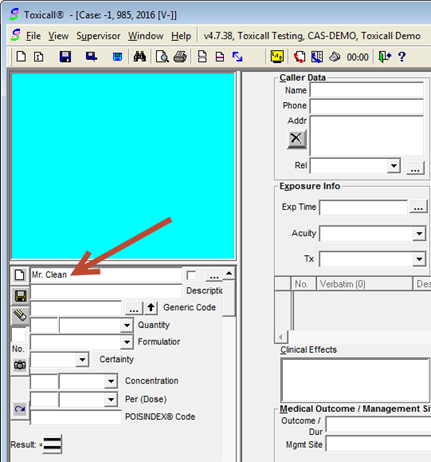This screenshot has width=431, height=462.
Task: Click the camera icon below No. label
Action: click(20, 365)
